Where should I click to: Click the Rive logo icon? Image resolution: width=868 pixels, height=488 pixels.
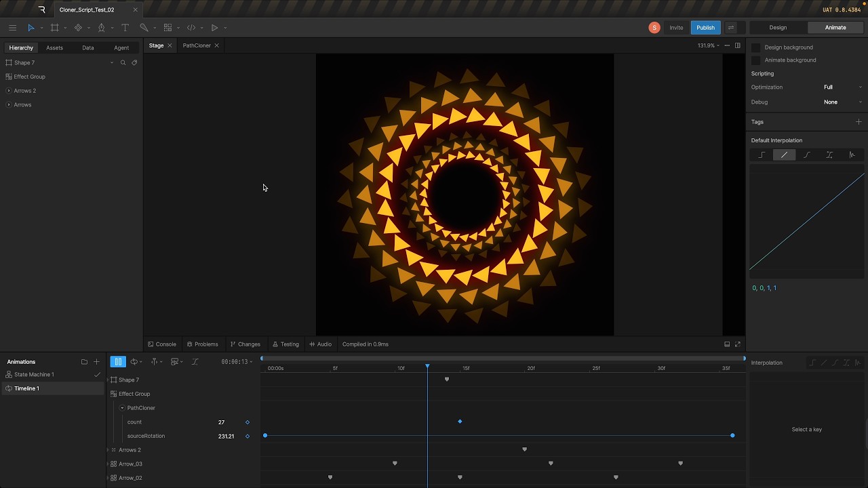click(x=41, y=9)
